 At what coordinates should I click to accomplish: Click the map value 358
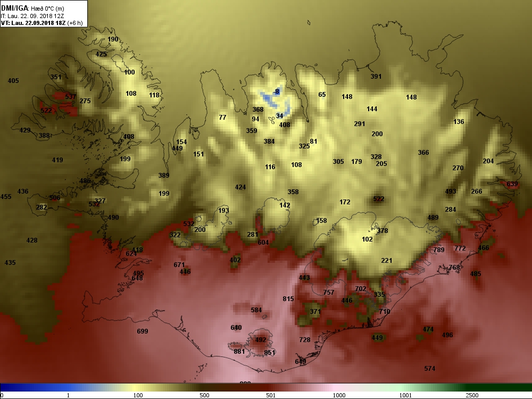(293, 192)
